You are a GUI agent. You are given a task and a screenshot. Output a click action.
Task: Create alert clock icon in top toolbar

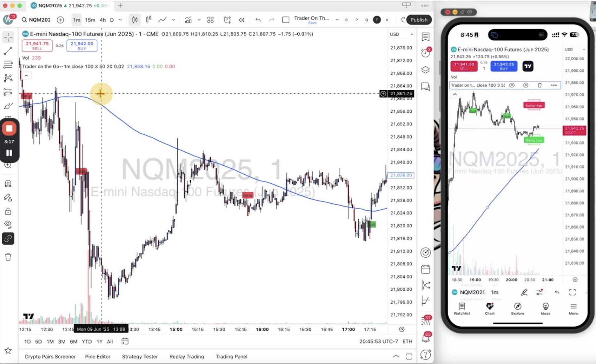227,20
